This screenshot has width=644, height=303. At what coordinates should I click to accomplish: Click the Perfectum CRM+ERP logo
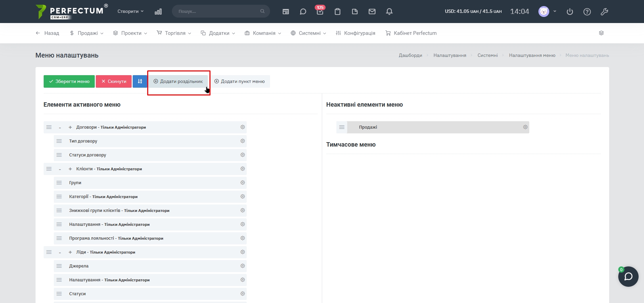tap(72, 12)
